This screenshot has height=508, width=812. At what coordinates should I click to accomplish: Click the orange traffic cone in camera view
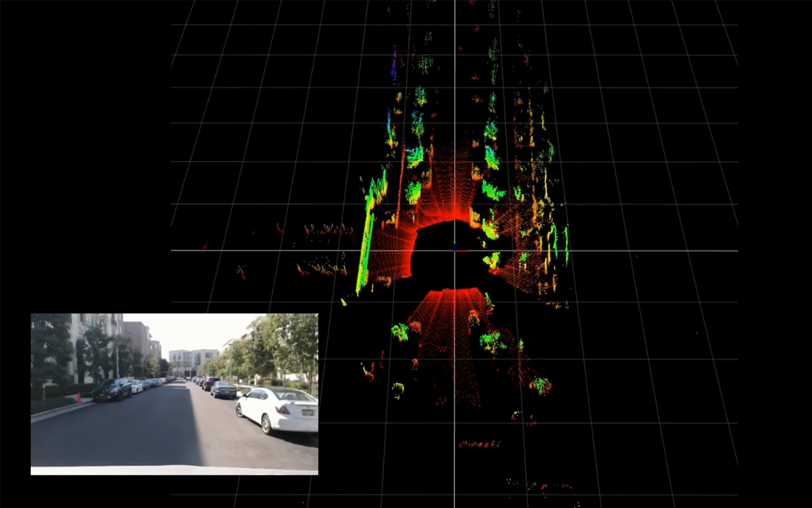click(78, 398)
